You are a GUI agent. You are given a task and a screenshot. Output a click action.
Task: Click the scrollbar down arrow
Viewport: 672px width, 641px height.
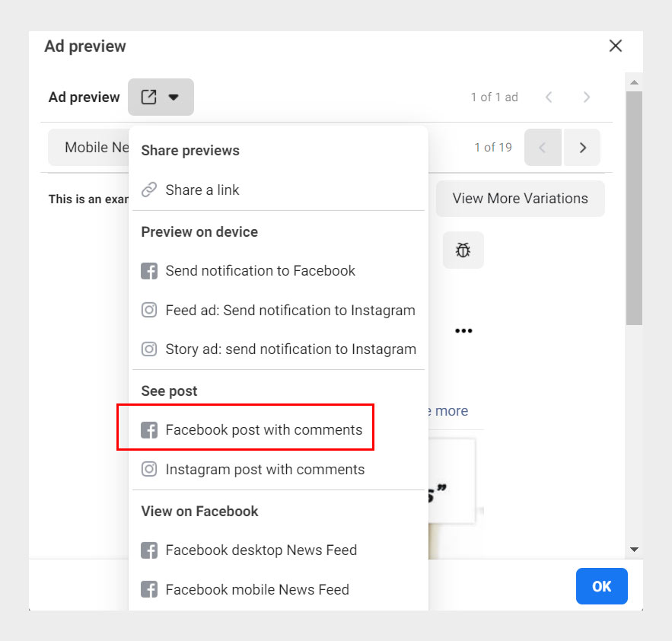pyautogui.click(x=634, y=549)
